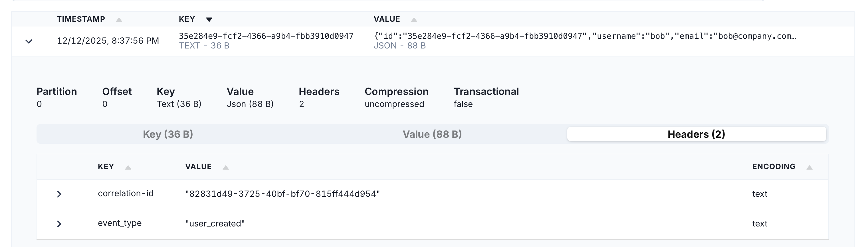Select the correlation-id header row
This screenshot has width=868, height=247.
click(126, 194)
